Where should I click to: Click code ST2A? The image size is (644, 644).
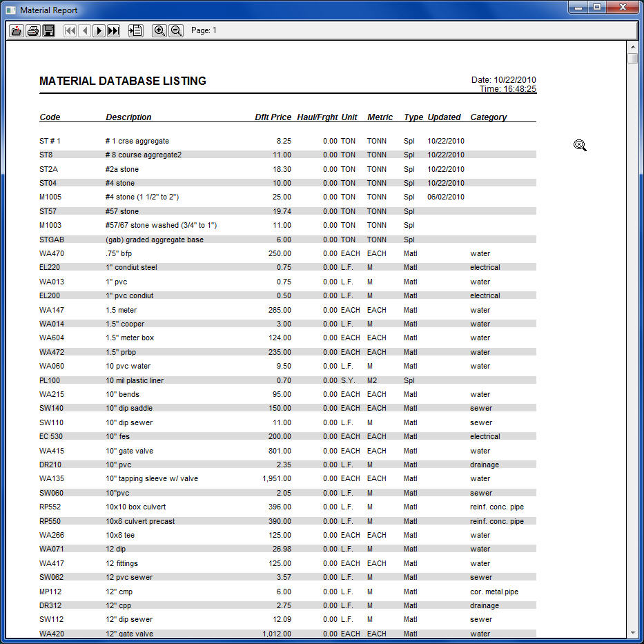pos(48,169)
